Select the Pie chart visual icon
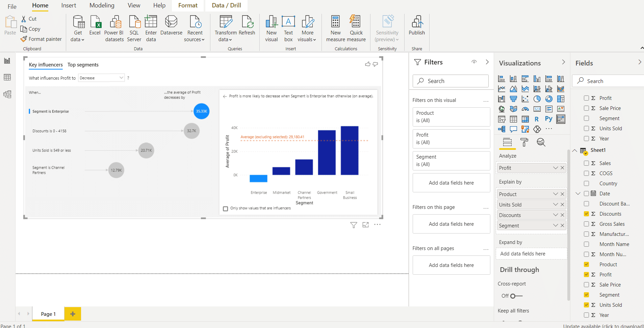 tap(537, 99)
